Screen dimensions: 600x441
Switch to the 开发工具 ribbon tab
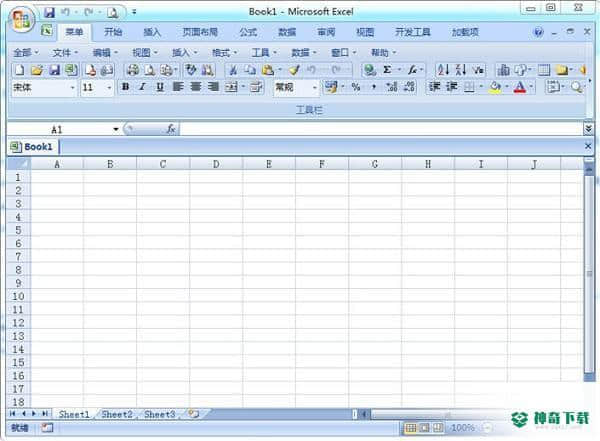click(413, 32)
